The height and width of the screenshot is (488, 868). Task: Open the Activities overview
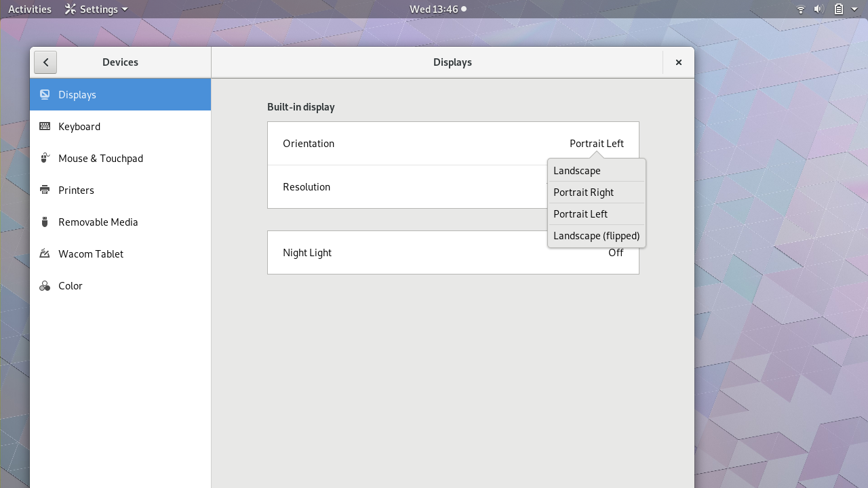[x=29, y=9]
